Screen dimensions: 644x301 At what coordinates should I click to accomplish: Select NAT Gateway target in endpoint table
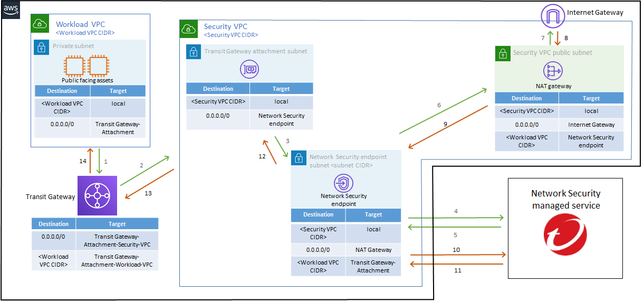[373, 250]
